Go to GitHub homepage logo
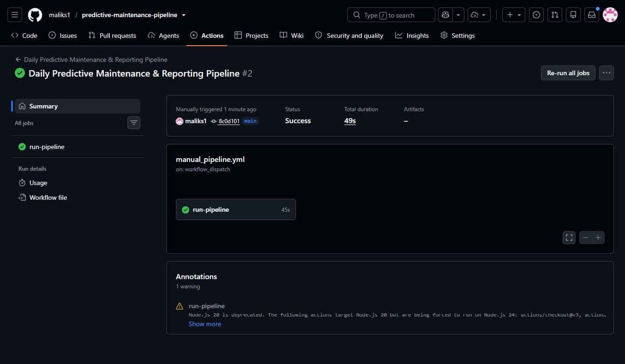The width and height of the screenshot is (625, 364). pyautogui.click(x=35, y=15)
